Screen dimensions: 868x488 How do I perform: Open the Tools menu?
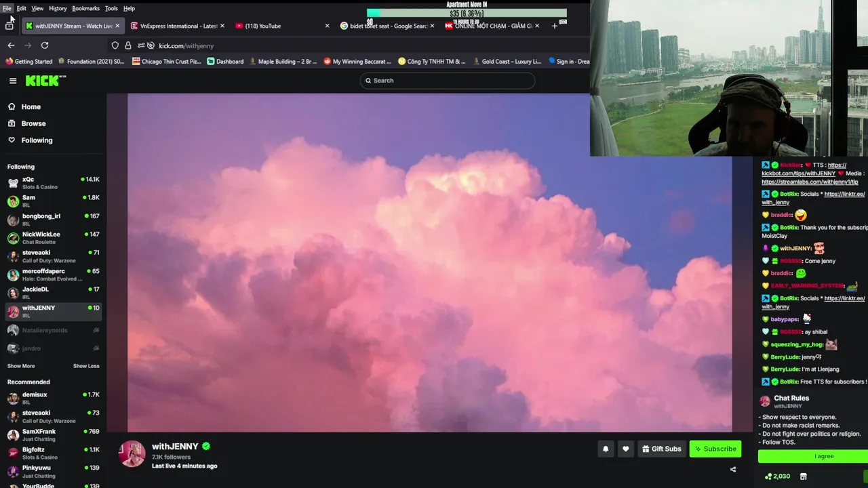tap(111, 8)
